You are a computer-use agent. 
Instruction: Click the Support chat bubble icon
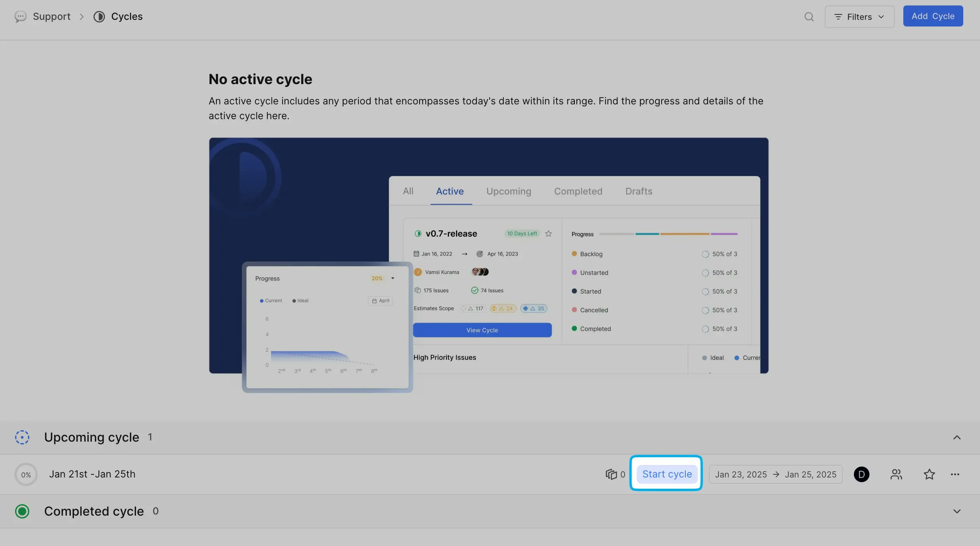pyautogui.click(x=20, y=17)
